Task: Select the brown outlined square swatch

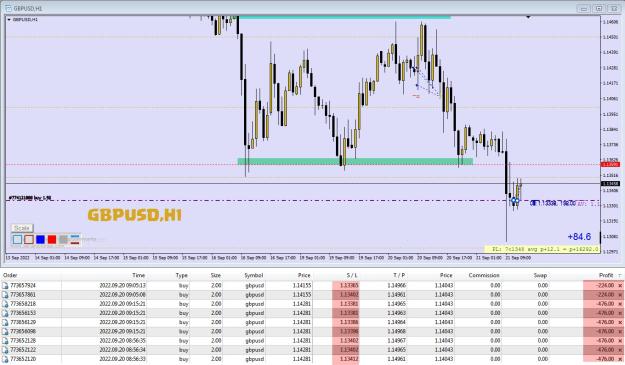Action: tap(29, 239)
